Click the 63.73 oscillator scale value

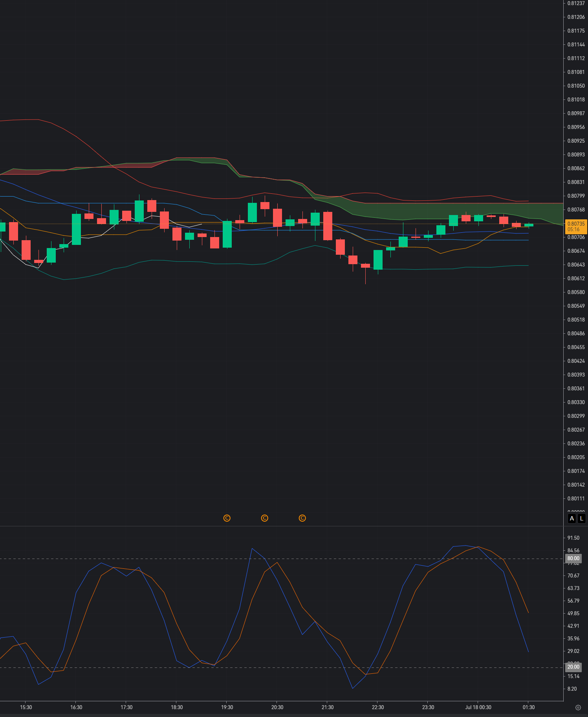click(573, 588)
